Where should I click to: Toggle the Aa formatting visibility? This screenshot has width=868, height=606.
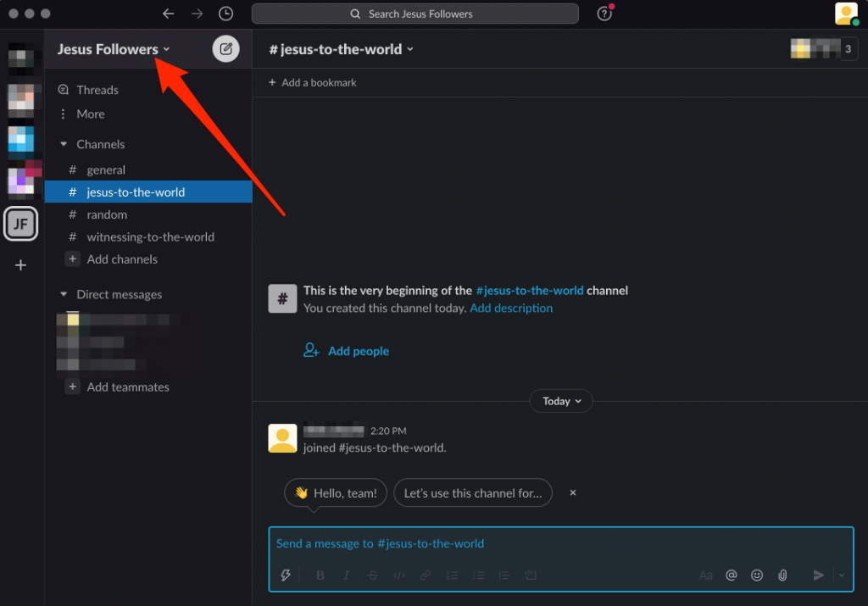click(705, 575)
